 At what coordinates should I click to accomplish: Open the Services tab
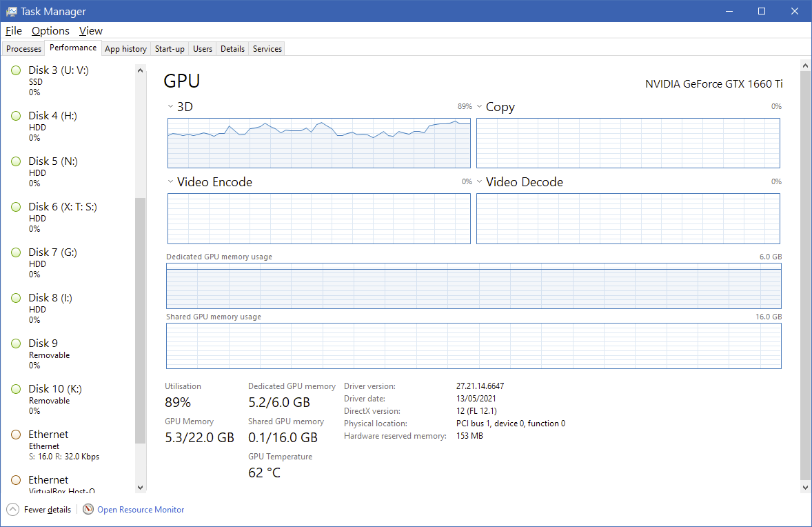267,49
